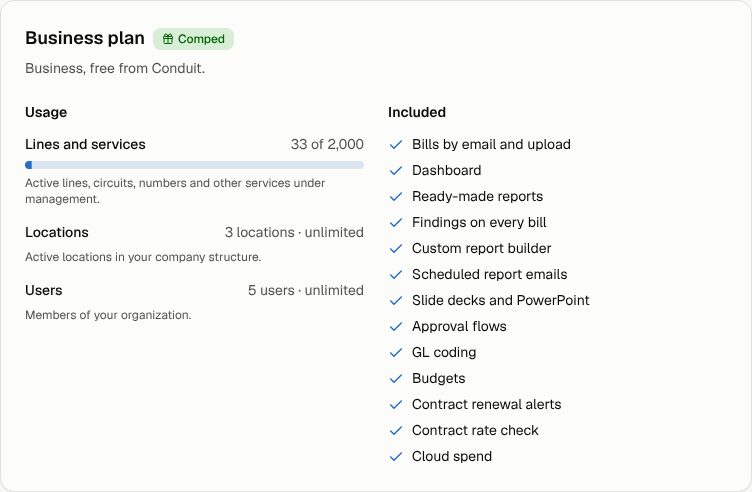Click the checkmark beside Dashboard
752x492 pixels.
(396, 170)
